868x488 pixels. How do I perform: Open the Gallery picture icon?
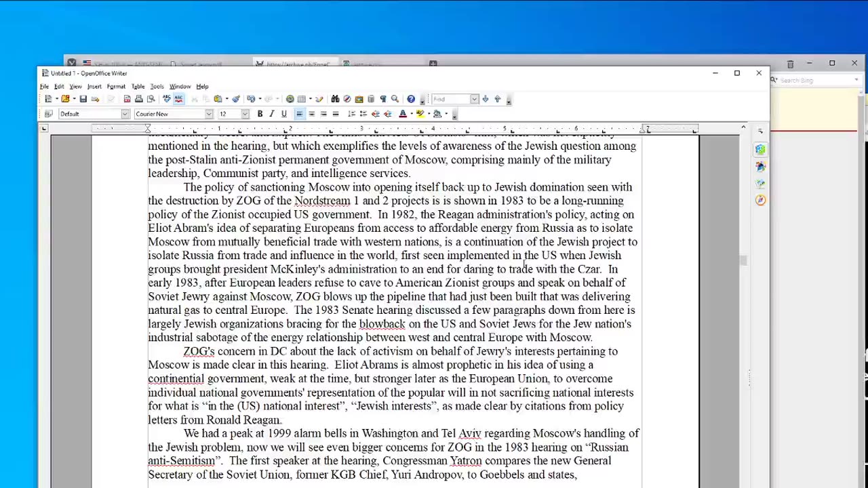click(359, 99)
